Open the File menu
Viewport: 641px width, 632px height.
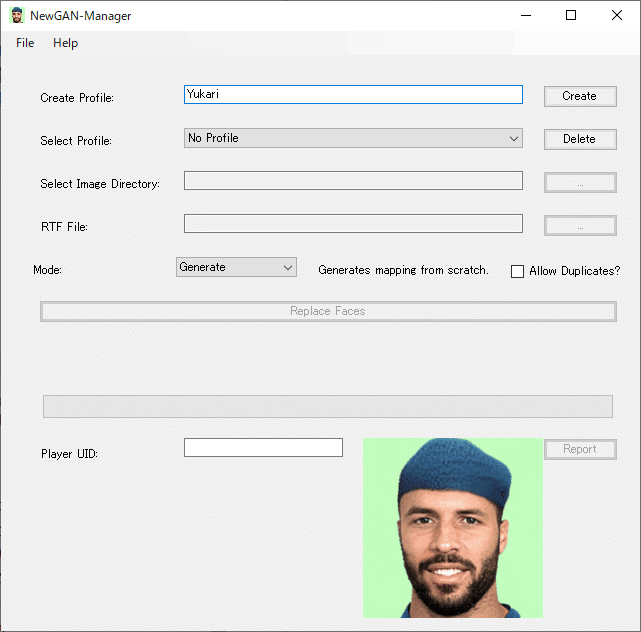25,43
